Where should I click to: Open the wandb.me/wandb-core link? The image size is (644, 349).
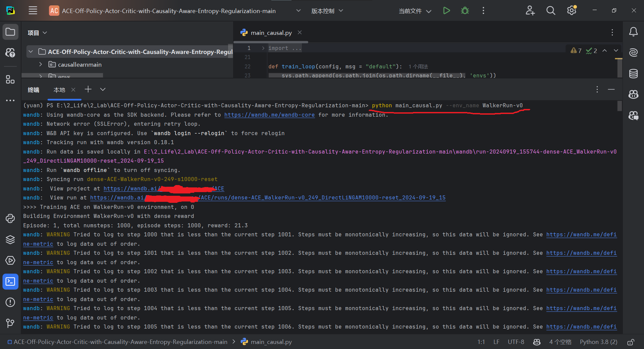tap(269, 115)
